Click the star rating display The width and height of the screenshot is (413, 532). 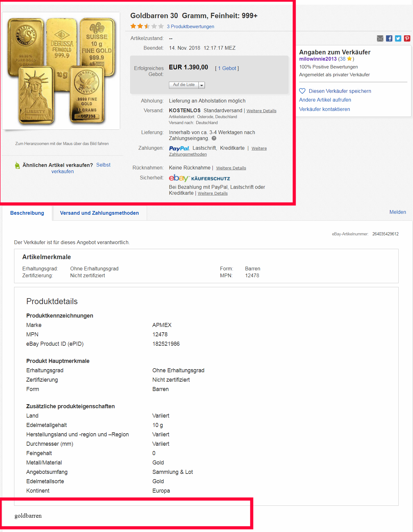coord(147,26)
